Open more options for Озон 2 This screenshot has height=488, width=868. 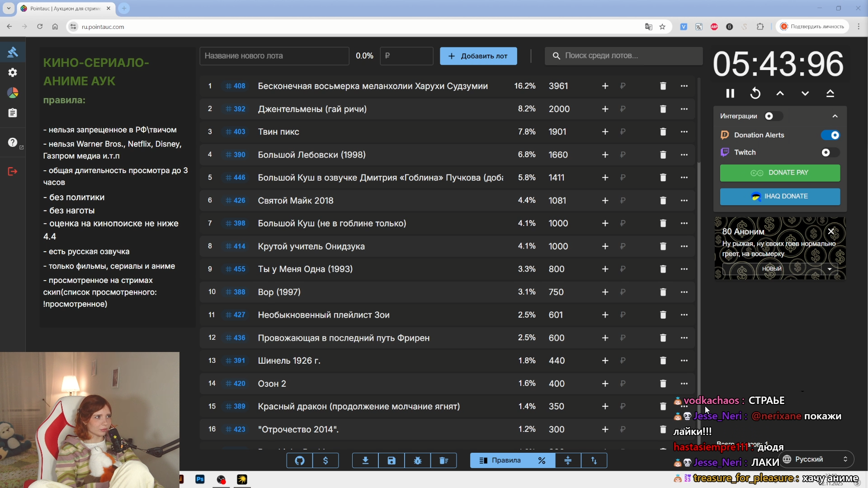684,384
